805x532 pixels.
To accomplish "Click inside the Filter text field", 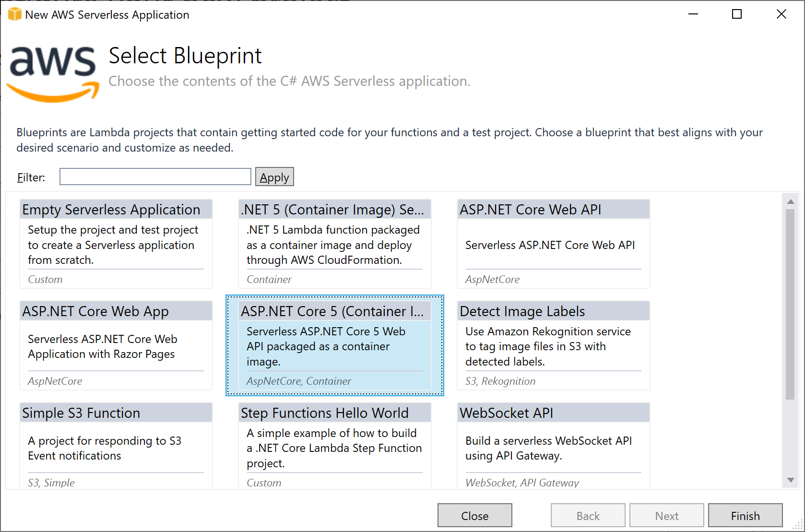I will point(155,177).
